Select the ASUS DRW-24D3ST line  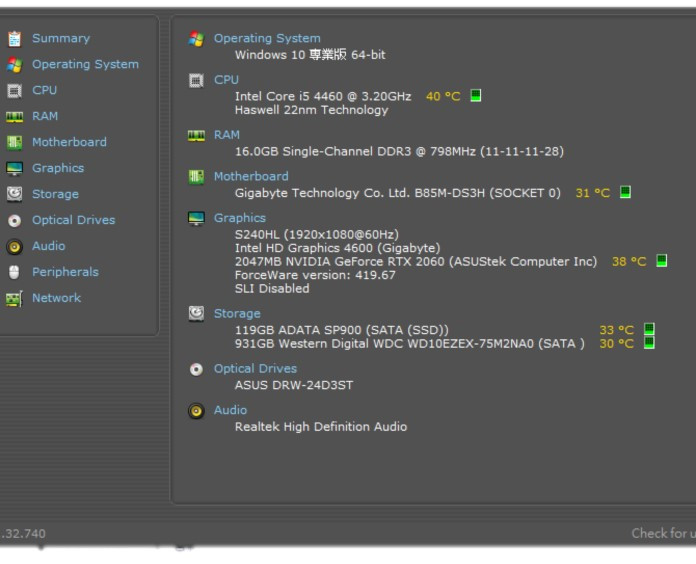pyautogui.click(x=294, y=385)
